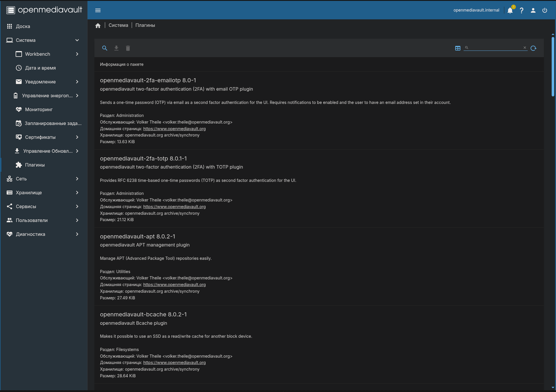Open the Мониторинг page
Image resolution: width=556 pixels, height=392 pixels.
point(44,109)
